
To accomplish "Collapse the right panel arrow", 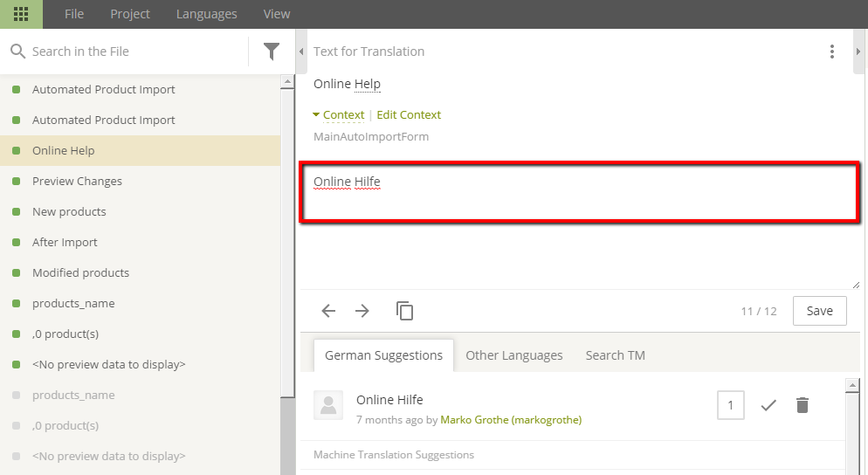I will point(858,52).
